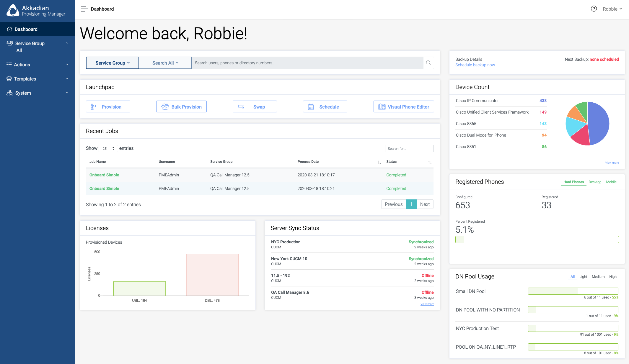The height and width of the screenshot is (364, 629).
Task: Click the hamburger menu icon beside Dashboard
Action: 84,9
